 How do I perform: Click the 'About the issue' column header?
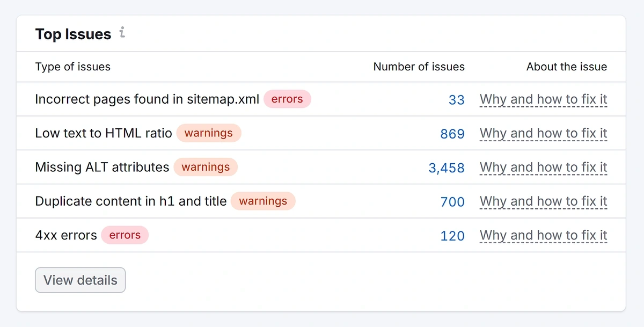point(566,67)
